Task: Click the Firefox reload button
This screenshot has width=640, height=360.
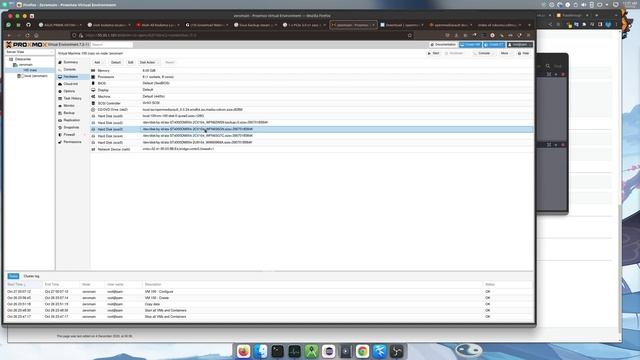Action: coord(28,36)
